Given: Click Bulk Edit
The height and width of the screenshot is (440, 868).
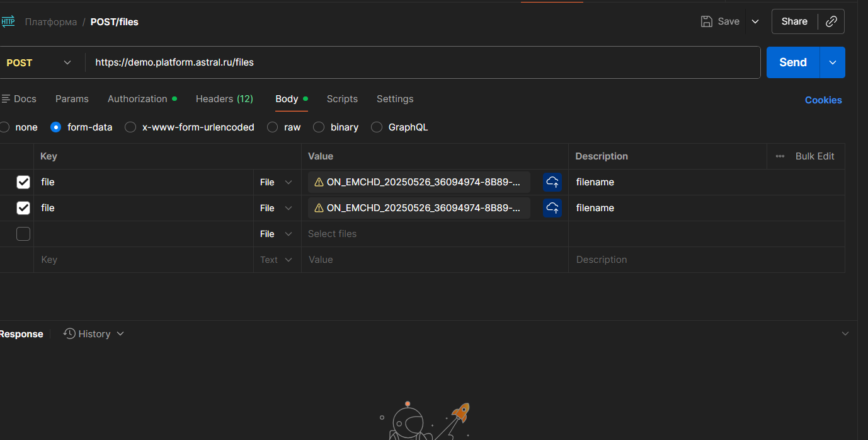Looking at the screenshot, I should pyautogui.click(x=814, y=156).
